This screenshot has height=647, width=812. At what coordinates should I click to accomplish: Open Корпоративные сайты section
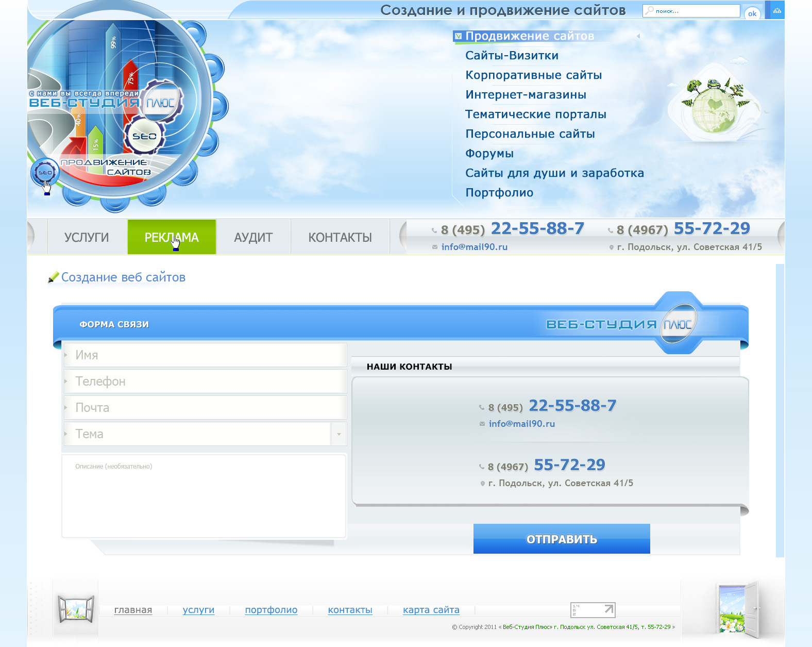tap(533, 75)
